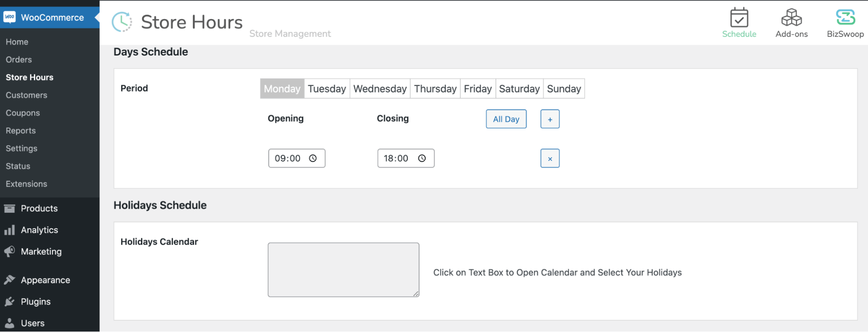The width and height of the screenshot is (868, 332).
Task: Toggle the All Day button
Action: coord(506,119)
